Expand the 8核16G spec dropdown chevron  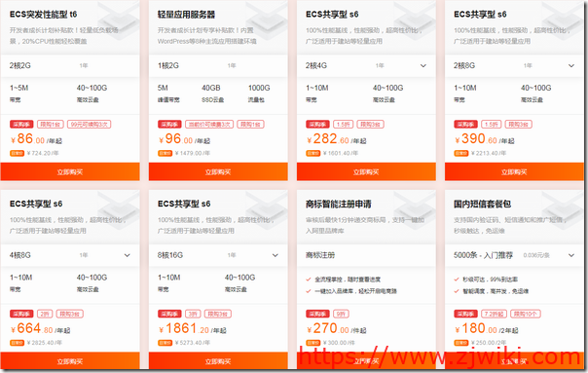tap(276, 255)
